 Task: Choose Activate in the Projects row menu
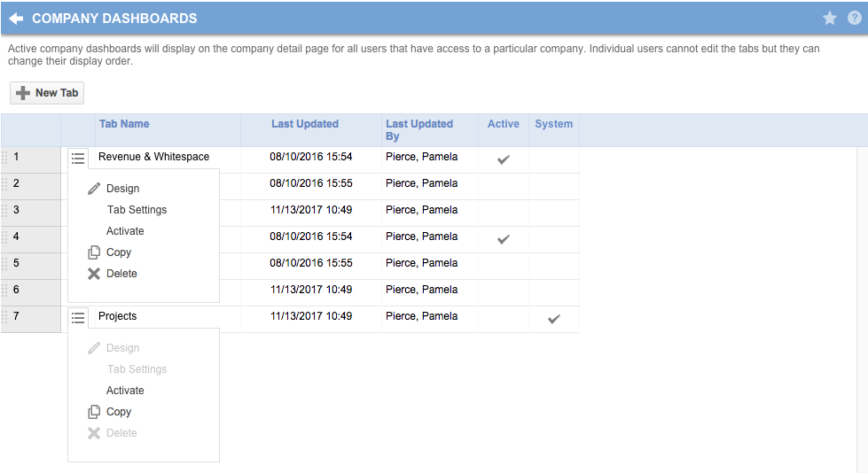(125, 391)
